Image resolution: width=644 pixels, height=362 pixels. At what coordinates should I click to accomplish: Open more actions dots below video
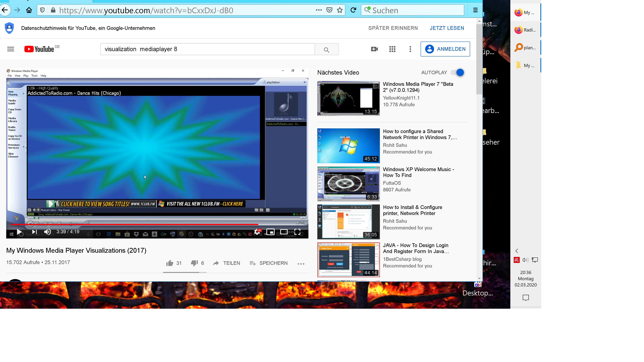tap(301, 264)
